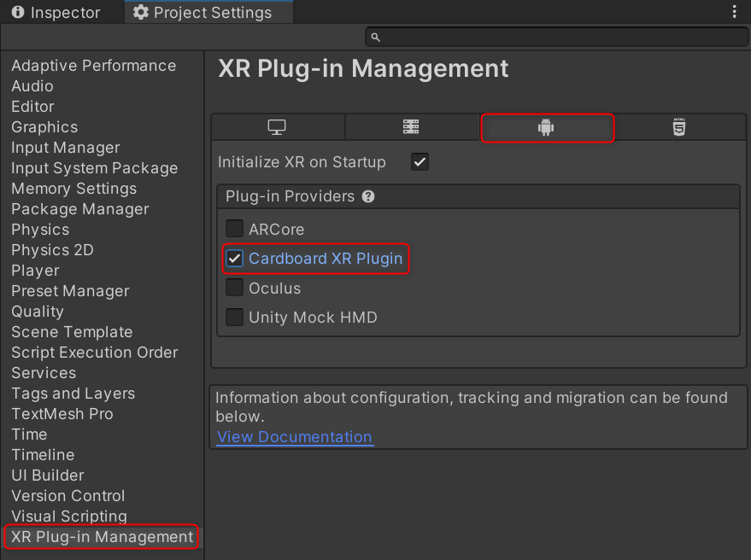Open Adaptive Performance settings

(x=94, y=66)
